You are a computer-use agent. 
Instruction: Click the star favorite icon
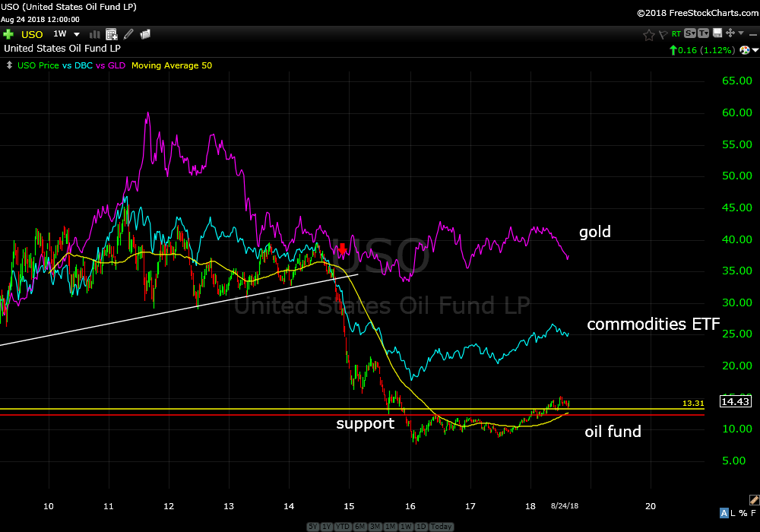tap(648, 34)
